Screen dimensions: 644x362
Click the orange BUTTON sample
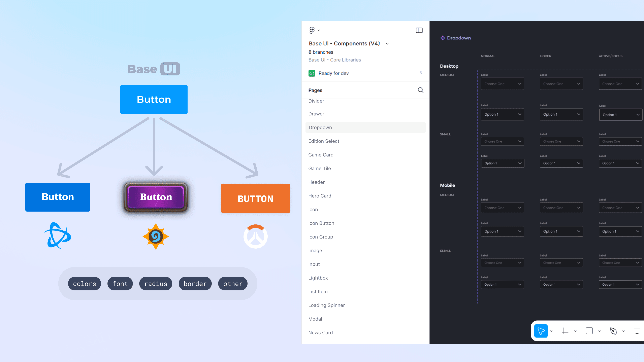point(255,198)
